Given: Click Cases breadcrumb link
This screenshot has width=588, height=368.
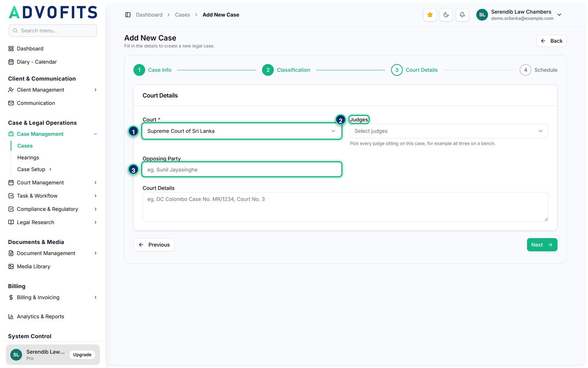Looking at the screenshot, I should click(183, 15).
